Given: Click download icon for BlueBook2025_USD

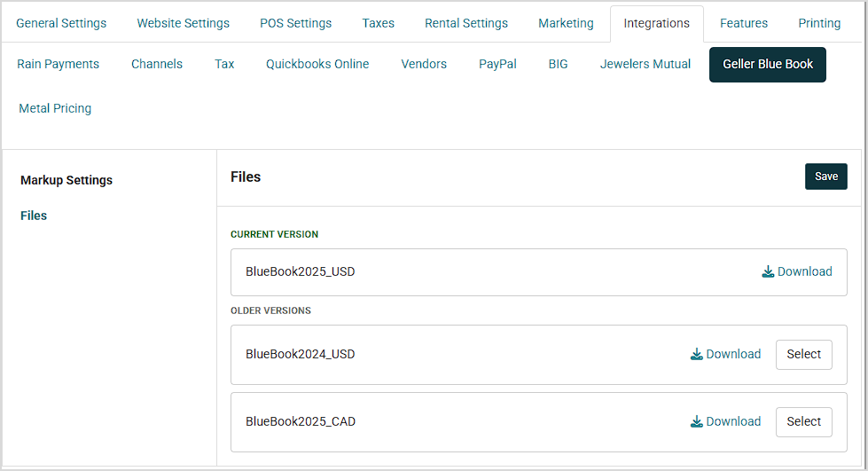Looking at the screenshot, I should pos(768,271).
